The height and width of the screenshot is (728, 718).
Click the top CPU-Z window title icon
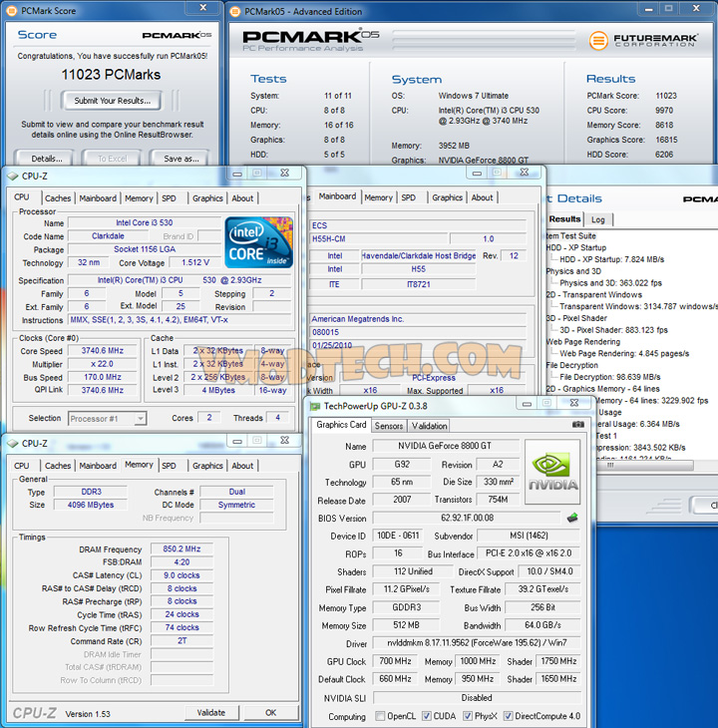point(13,176)
